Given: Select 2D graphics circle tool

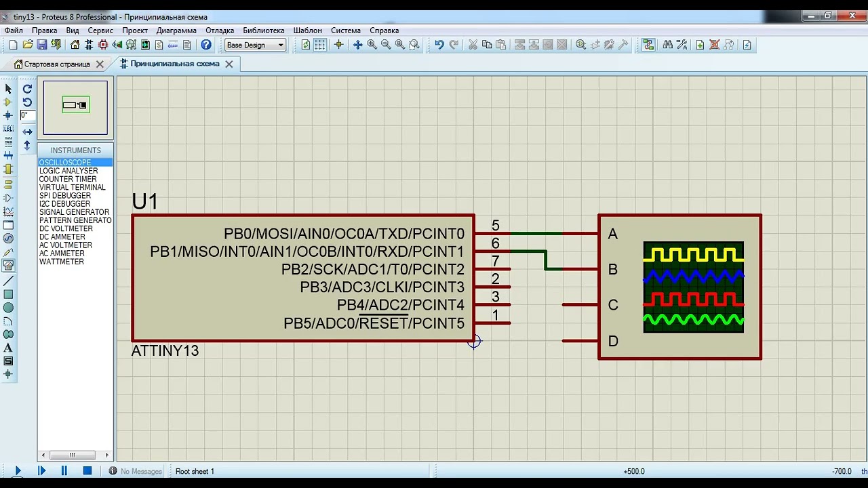Looking at the screenshot, I should tap(8, 308).
